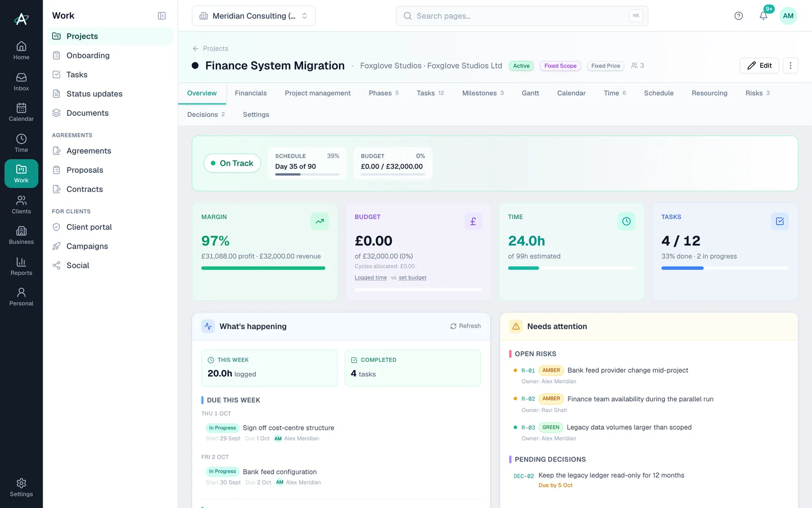812x508 pixels.
Task: Click the Edit project button
Action: coord(759,66)
